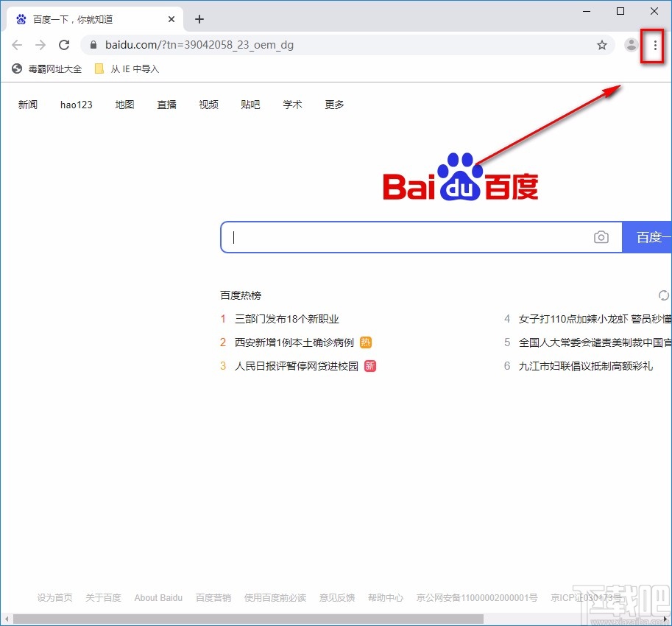Click the profile avatar icon
Viewport: 672px width, 626px height.
coord(631,45)
